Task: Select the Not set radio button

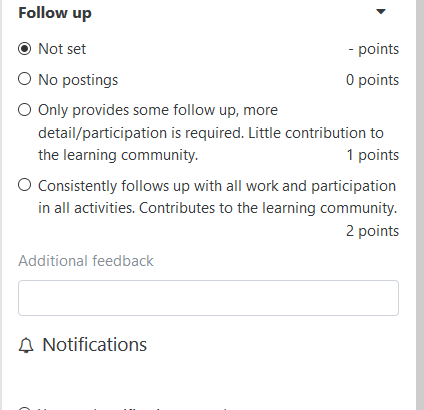Action: (25, 49)
